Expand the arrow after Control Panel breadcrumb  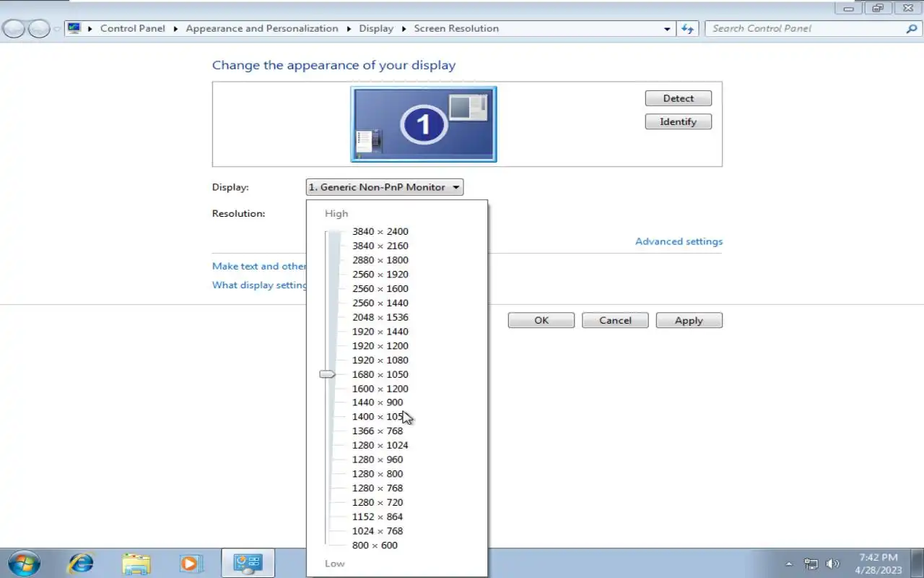(x=175, y=29)
